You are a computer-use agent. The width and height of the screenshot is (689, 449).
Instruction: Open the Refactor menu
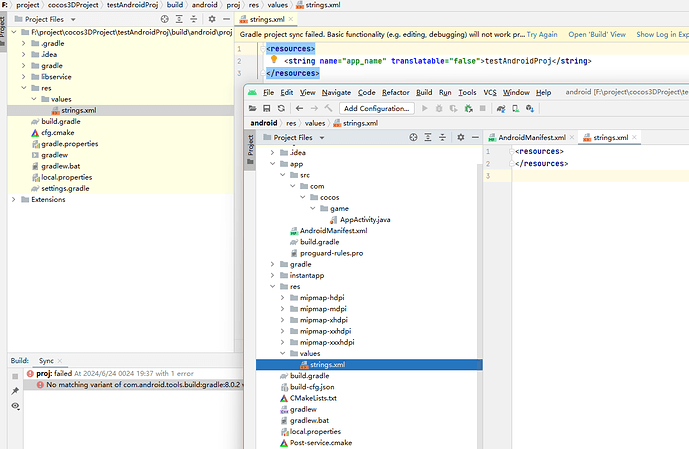pyautogui.click(x=395, y=92)
